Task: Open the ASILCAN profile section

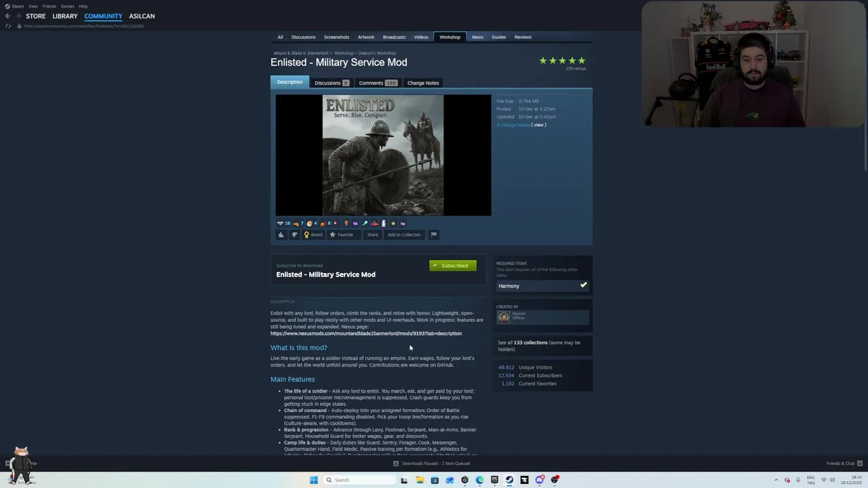Action: (142, 16)
